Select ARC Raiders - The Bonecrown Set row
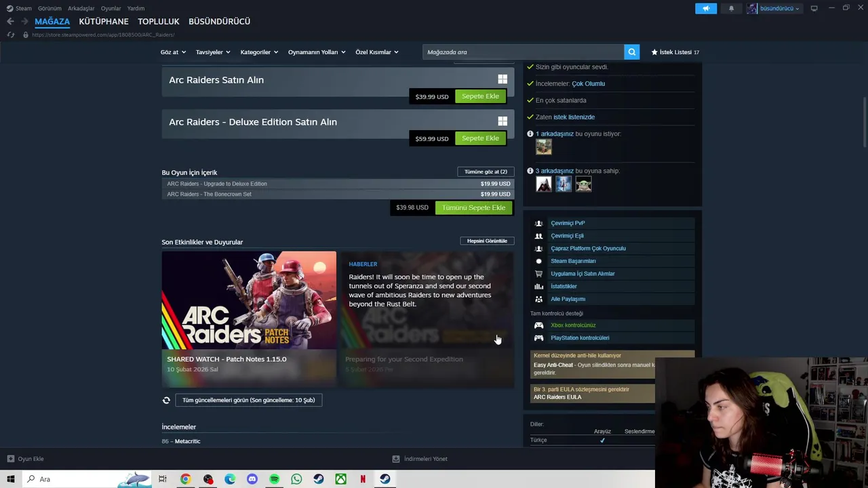This screenshot has width=868, height=488. (338, 195)
